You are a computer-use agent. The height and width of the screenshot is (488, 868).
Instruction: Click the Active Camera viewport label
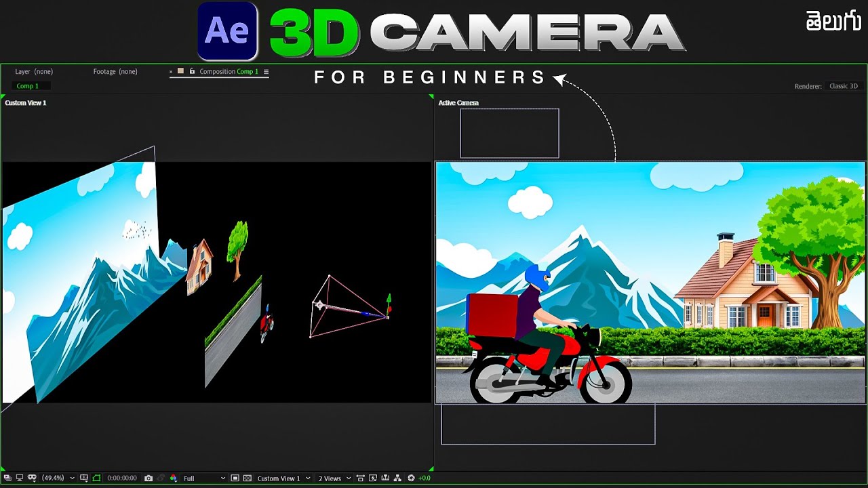click(x=458, y=103)
